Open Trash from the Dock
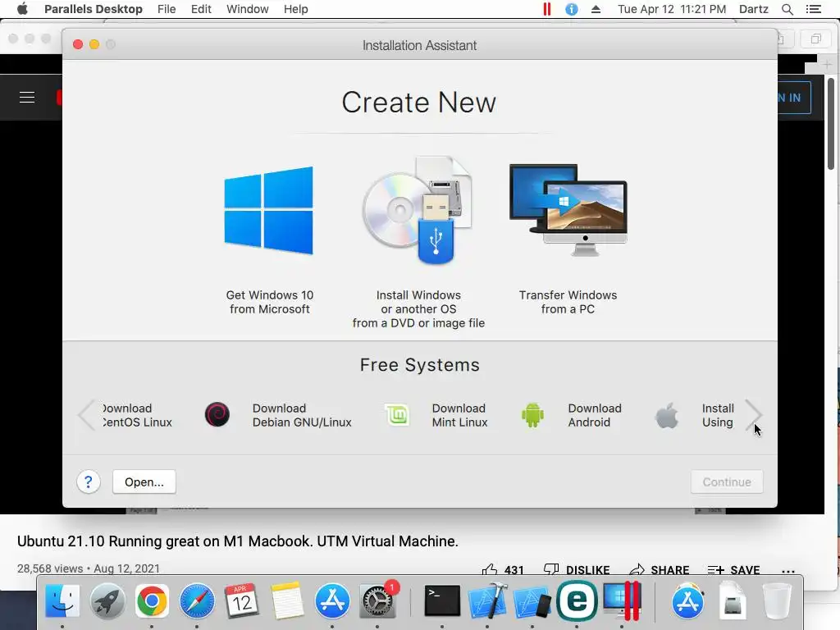This screenshot has width=840, height=630. (x=777, y=600)
